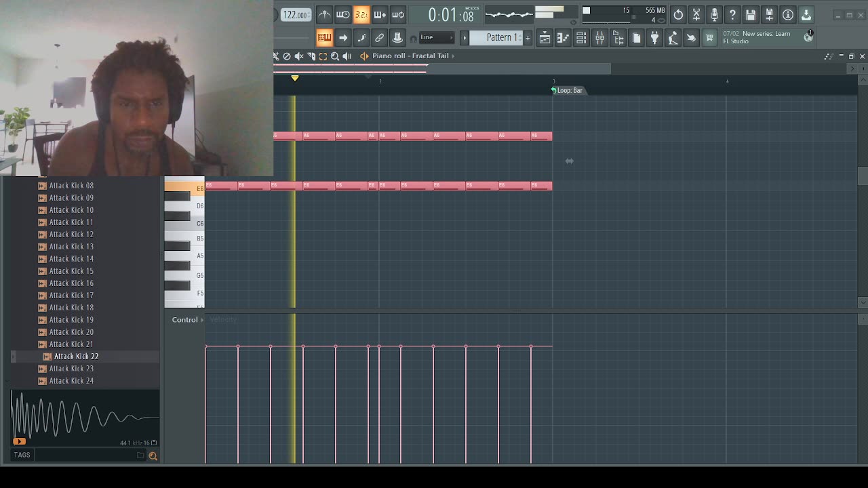Select the disable tool in piano roll
This screenshot has width=868, height=488.
tap(287, 56)
